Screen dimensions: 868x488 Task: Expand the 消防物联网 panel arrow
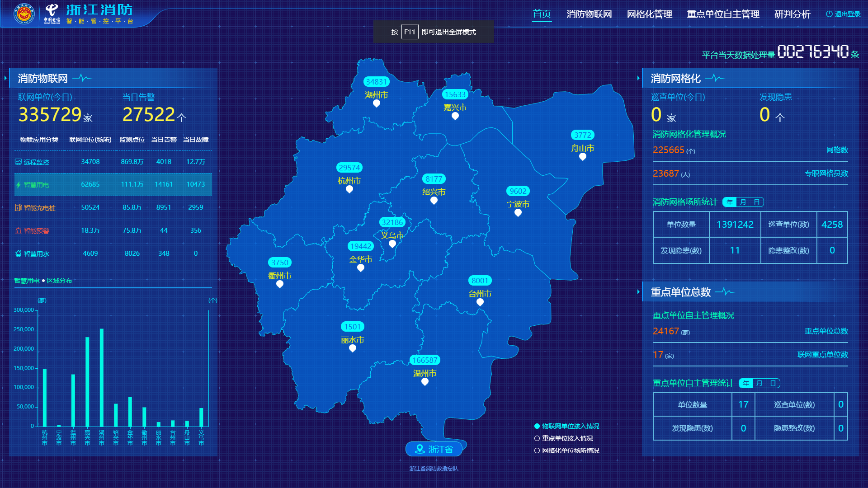(x=5, y=78)
